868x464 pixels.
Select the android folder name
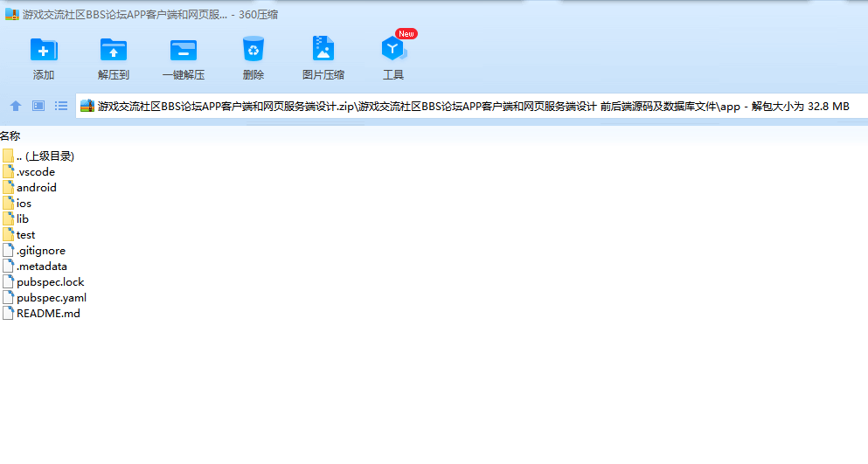click(x=37, y=188)
